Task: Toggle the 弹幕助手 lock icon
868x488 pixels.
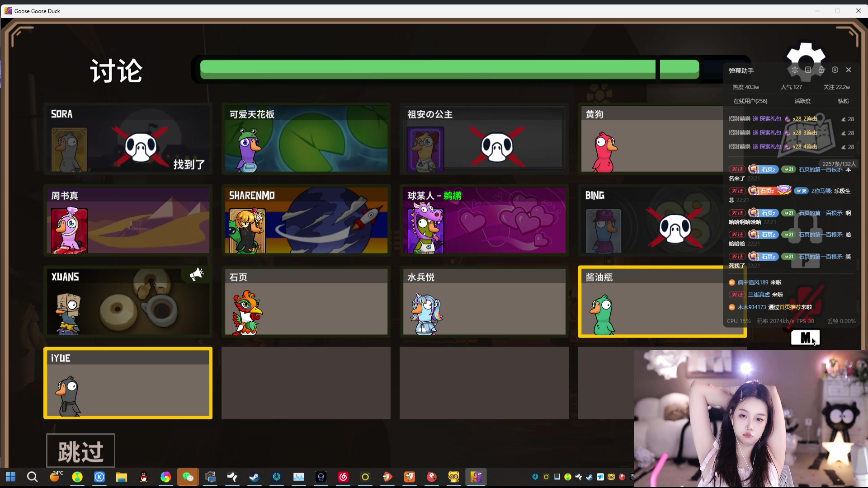Action: (821, 70)
